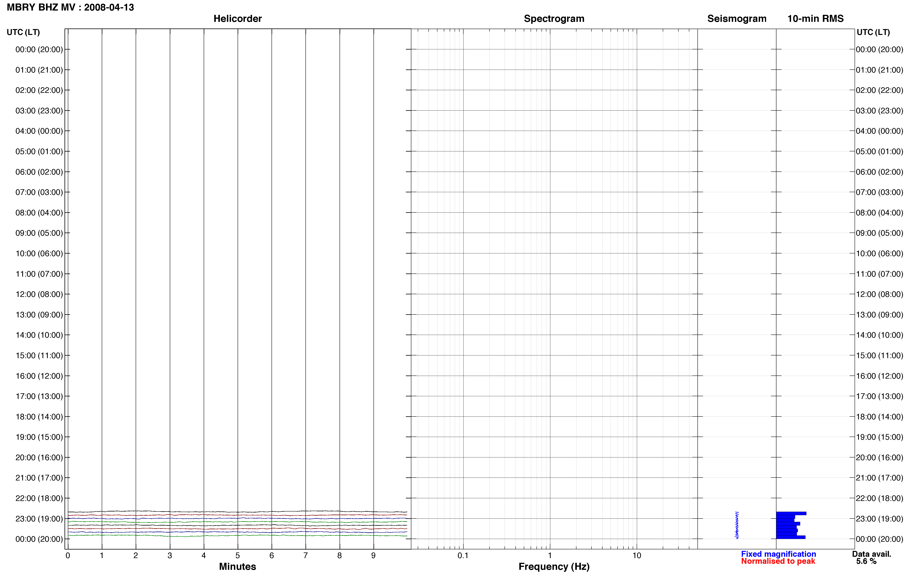924x578 pixels.
Task: Click the '8' tick on the Minutes axis
Action: click(340, 555)
